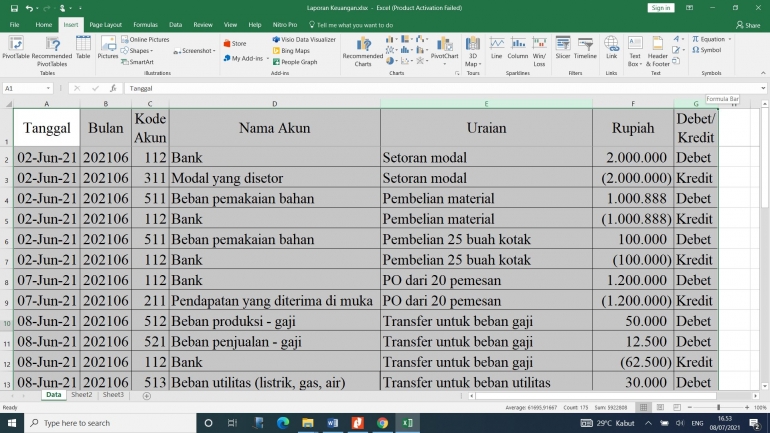770x433 pixels.
Task: Open the Formulas tab
Action: tap(145, 25)
